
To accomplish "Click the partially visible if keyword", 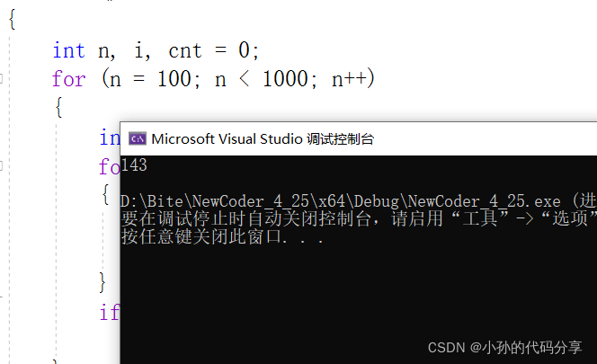I will 109,313.
